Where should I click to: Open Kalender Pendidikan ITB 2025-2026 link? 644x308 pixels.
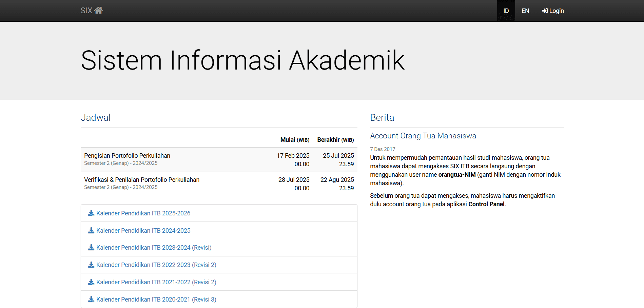[143, 213]
